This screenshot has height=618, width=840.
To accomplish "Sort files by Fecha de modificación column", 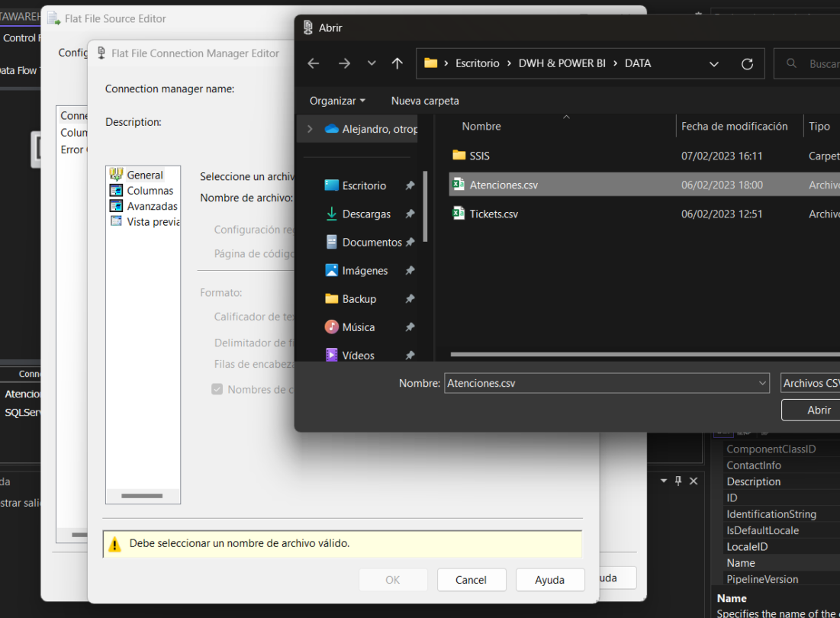I will (734, 127).
